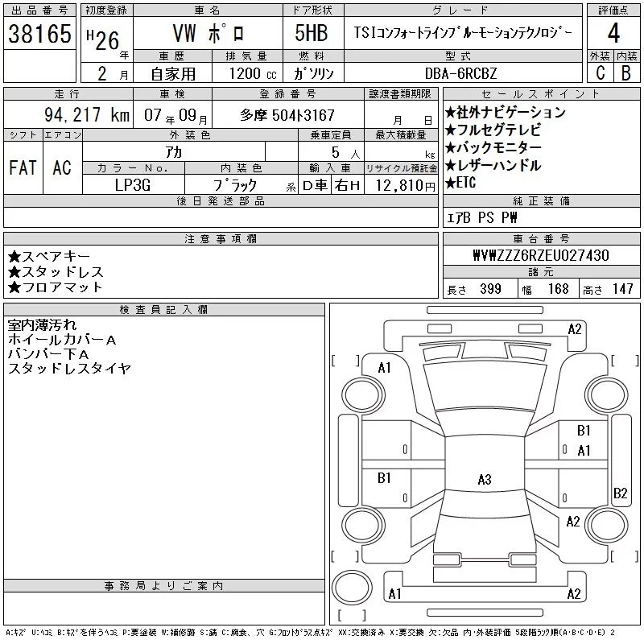This screenshot has width=644, height=644.
Task: Click the color number LP3G
Action: (x=133, y=185)
